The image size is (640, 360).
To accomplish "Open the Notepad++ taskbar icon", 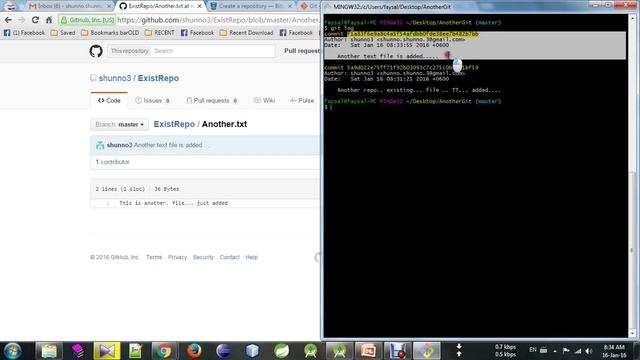I will pos(136,351).
